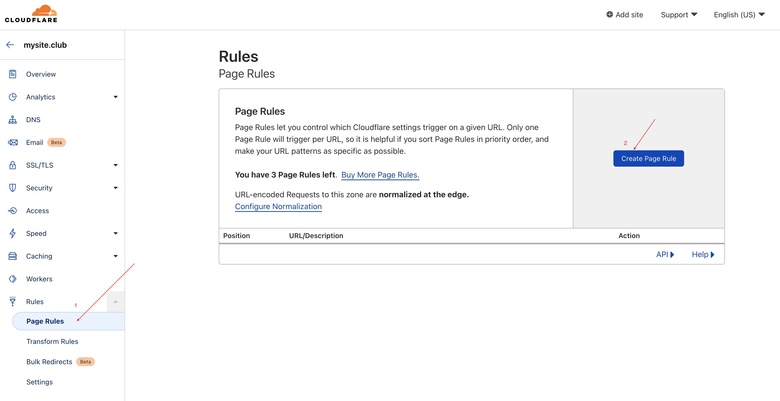780x401 pixels.
Task: Click the API link
Action: (665, 254)
